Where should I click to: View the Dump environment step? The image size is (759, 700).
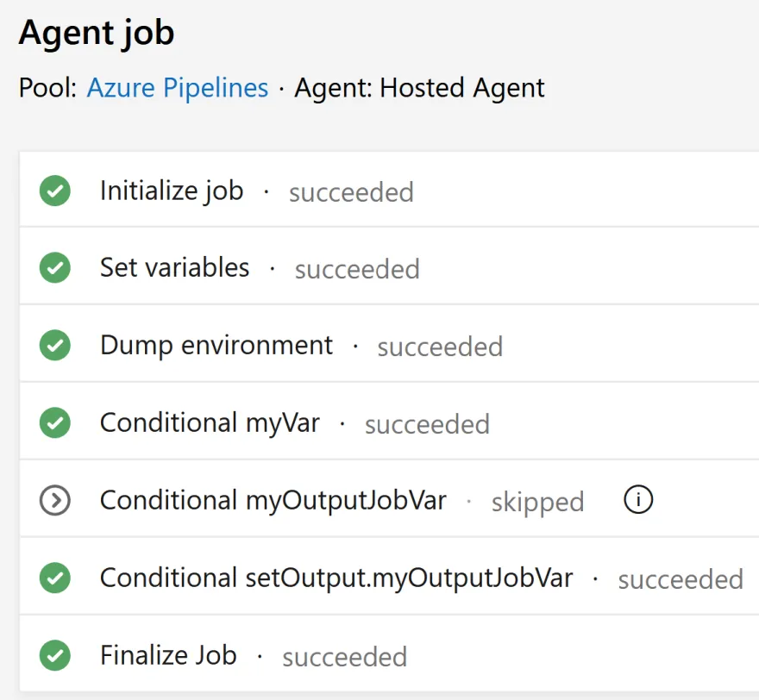[216, 346]
